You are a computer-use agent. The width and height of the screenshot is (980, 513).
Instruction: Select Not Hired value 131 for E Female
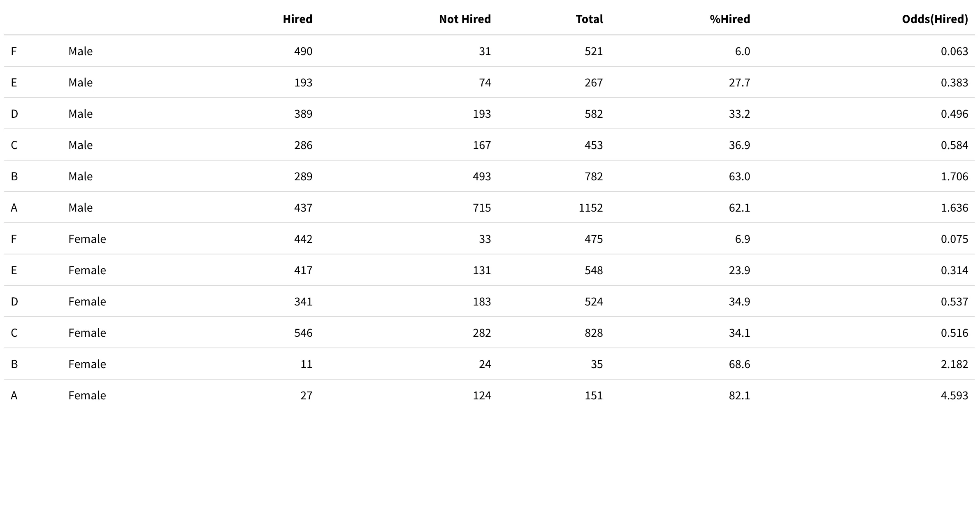tap(482, 270)
